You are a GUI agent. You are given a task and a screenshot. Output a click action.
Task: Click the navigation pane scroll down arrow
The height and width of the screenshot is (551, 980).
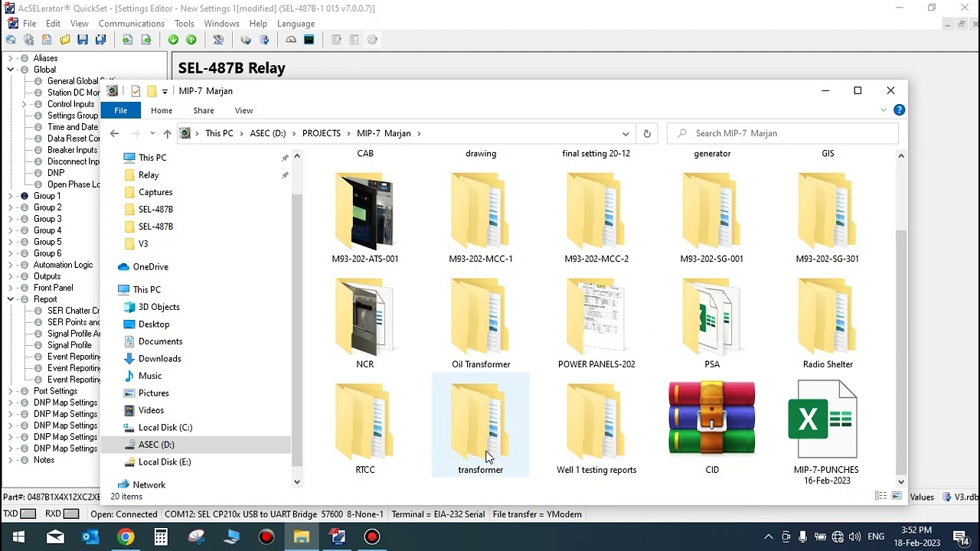pyautogui.click(x=297, y=482)
